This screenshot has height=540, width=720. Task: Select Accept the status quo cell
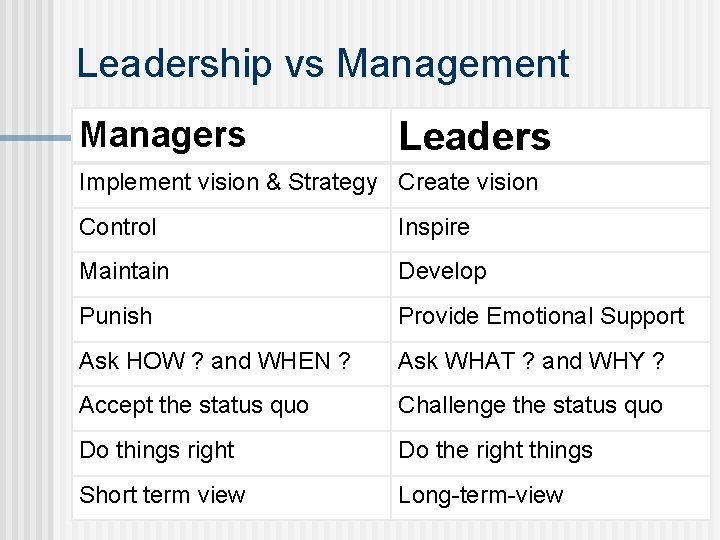[x=194, y=405]
